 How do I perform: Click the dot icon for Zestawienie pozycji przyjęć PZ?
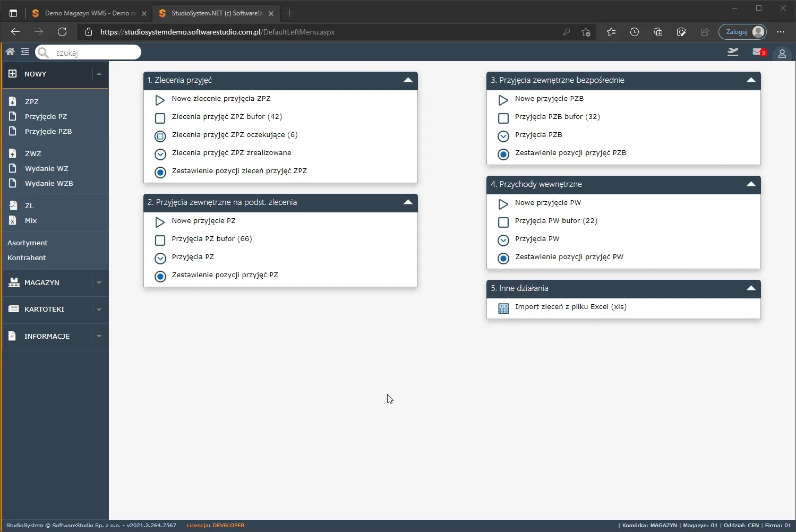point(160,276)
